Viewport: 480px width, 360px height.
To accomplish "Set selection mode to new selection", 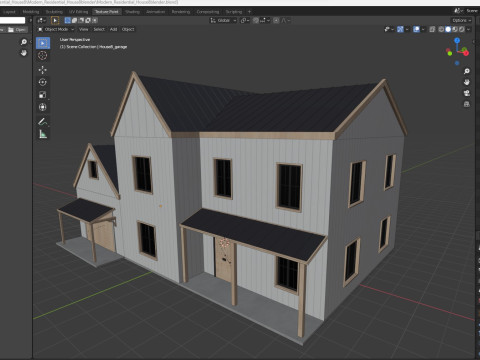I will click(x=68, y=20).
